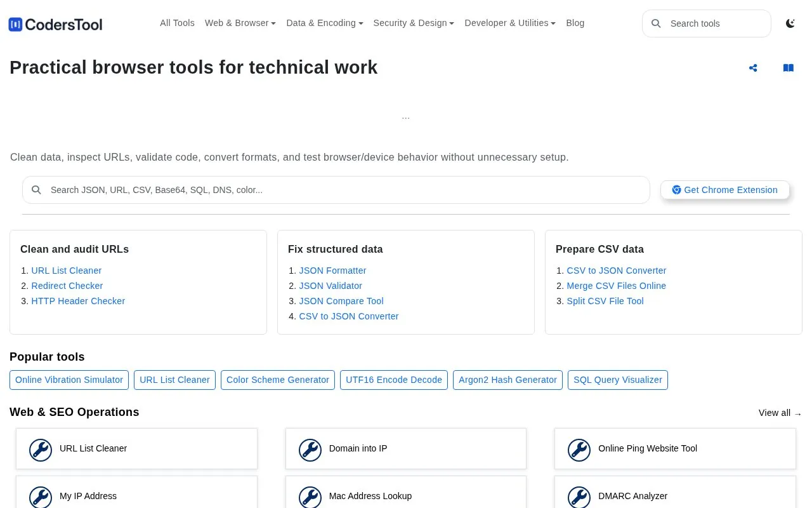Focus the header Search tools field

click(x=707, y=23)
